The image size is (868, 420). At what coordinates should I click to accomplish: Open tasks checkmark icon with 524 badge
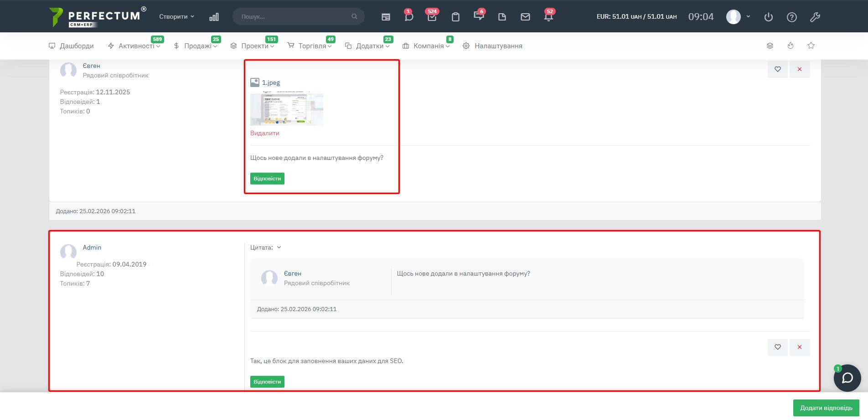[432, 17]
